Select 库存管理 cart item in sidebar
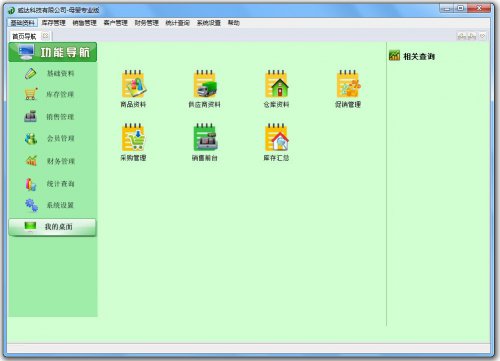Screen dimensions: 500x361 tap(50, 94)
